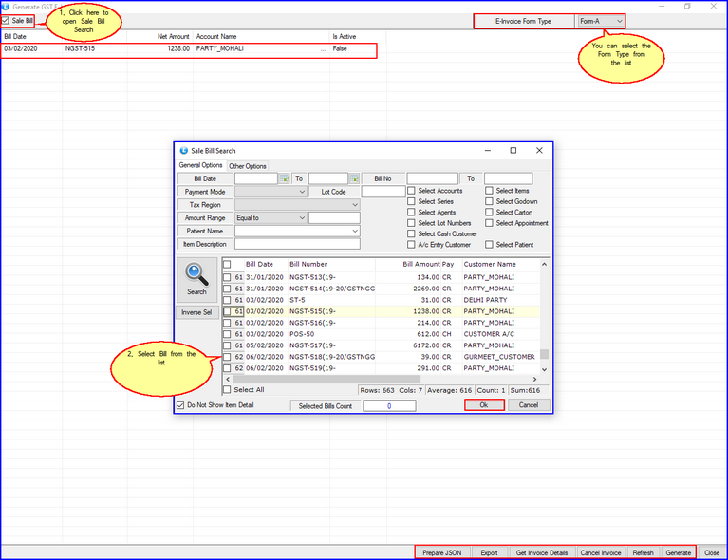Screen dimensions: 728x560
Task: Click the Selected Bills Count field
Action: (x=389, y=406)
